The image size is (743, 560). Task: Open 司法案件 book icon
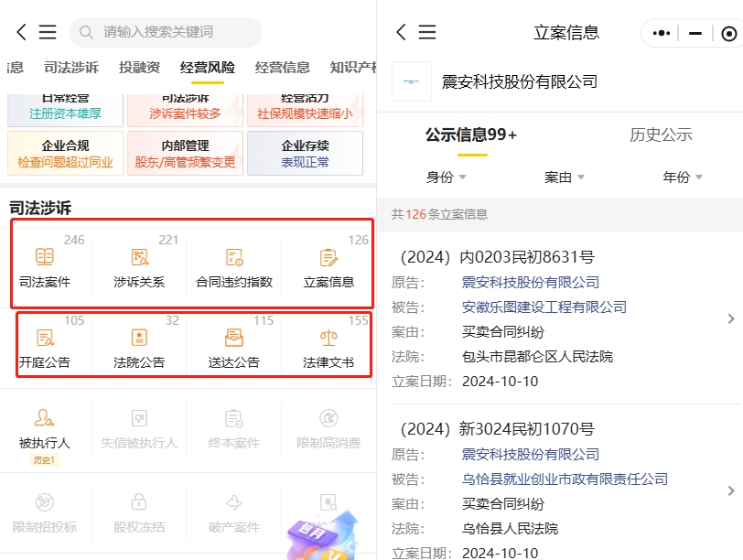45,257
